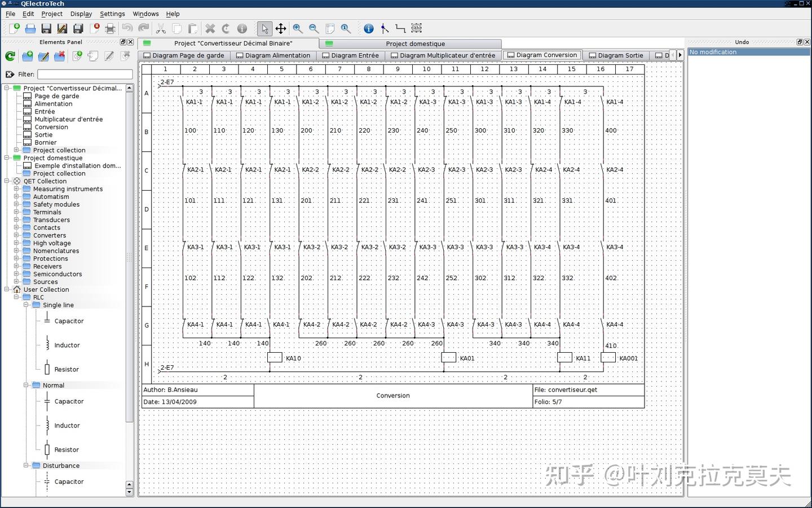Open the new element creation icon
This screenshot has height=508, width=812.
coord(77,56)
